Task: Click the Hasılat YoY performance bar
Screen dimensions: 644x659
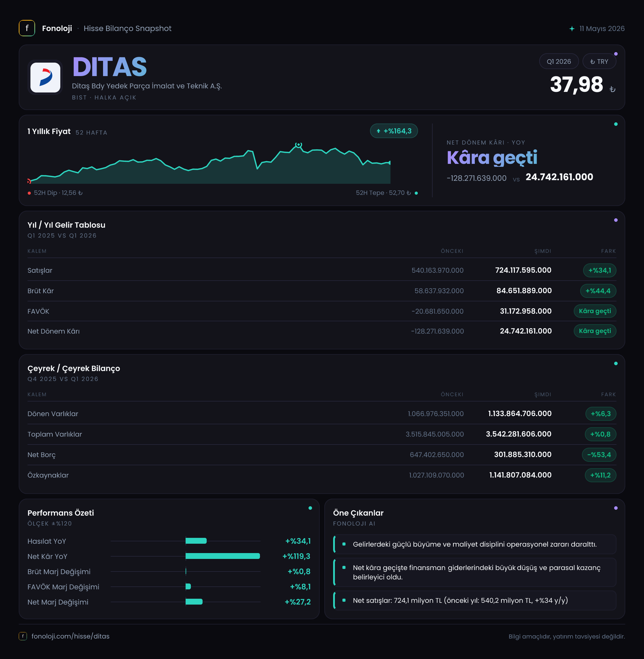Action: pyautogui.click(x=196, y=541)
